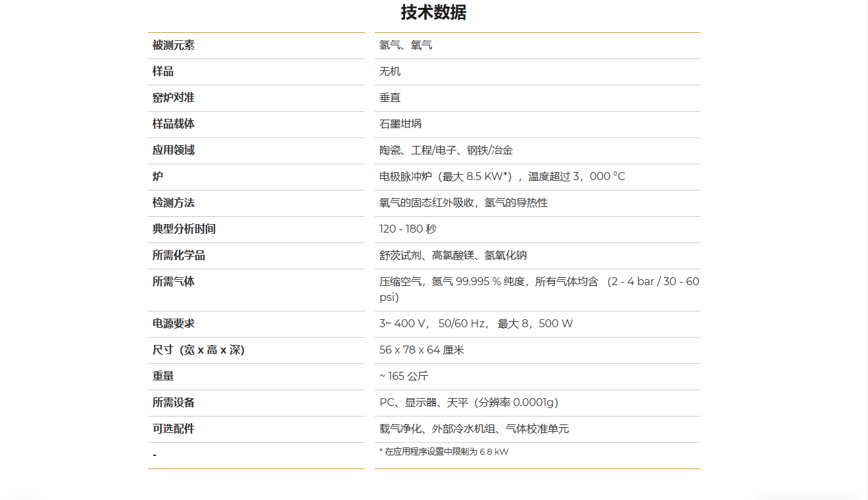
Task: Click the ~ 165 公斤 weight value
Action: (x=404, y=376)
